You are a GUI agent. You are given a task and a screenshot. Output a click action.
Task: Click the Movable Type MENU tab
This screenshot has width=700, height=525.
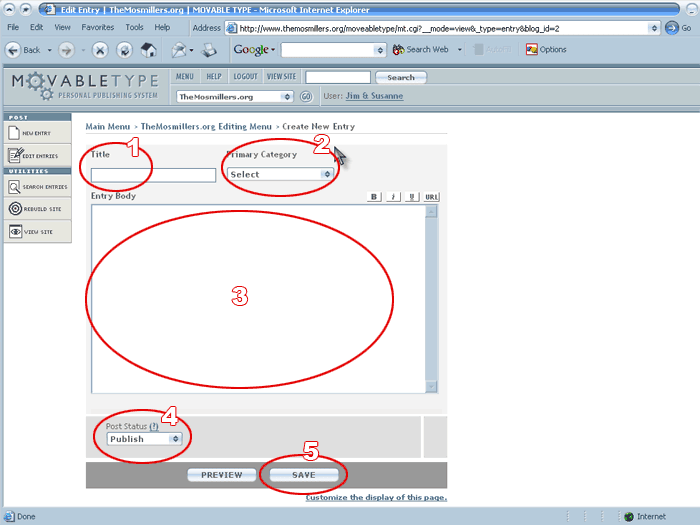click(185, 77)
